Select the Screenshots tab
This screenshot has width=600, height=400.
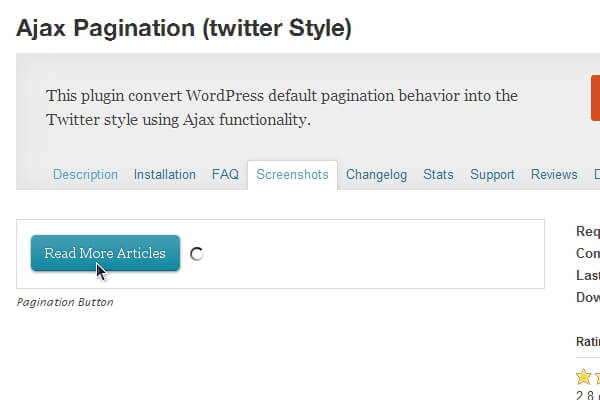(x=292, y=174)
